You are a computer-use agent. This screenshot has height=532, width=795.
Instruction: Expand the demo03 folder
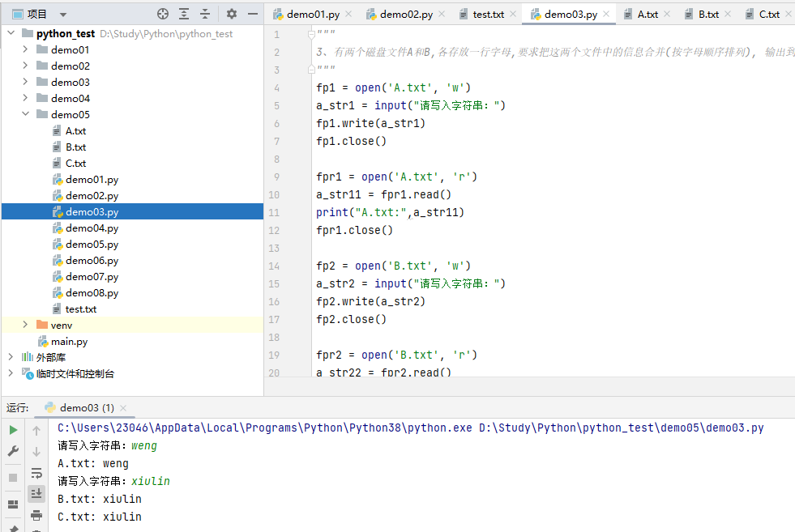point(25,82)
